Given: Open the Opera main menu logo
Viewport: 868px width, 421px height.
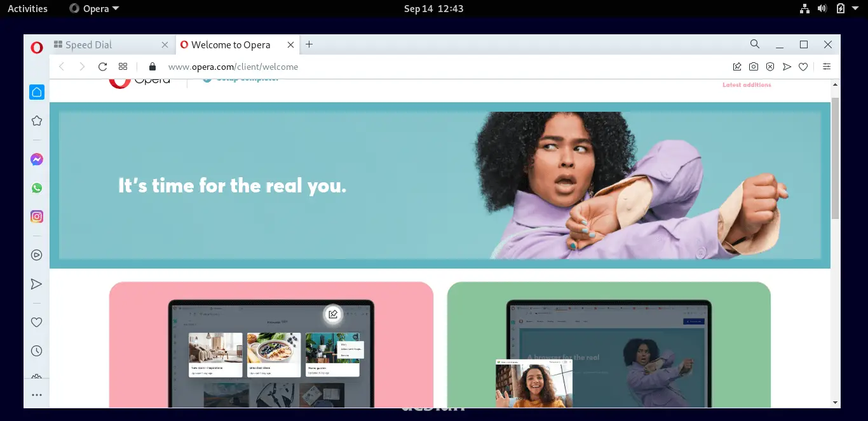Looking at the screenshot, I should pos(36,47).
